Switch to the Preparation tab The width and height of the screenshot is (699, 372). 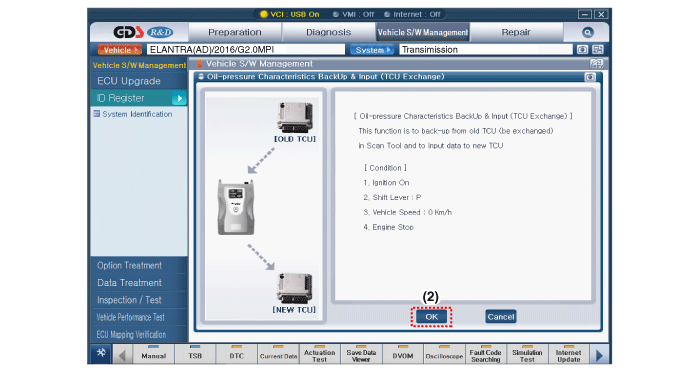(234, 32)
